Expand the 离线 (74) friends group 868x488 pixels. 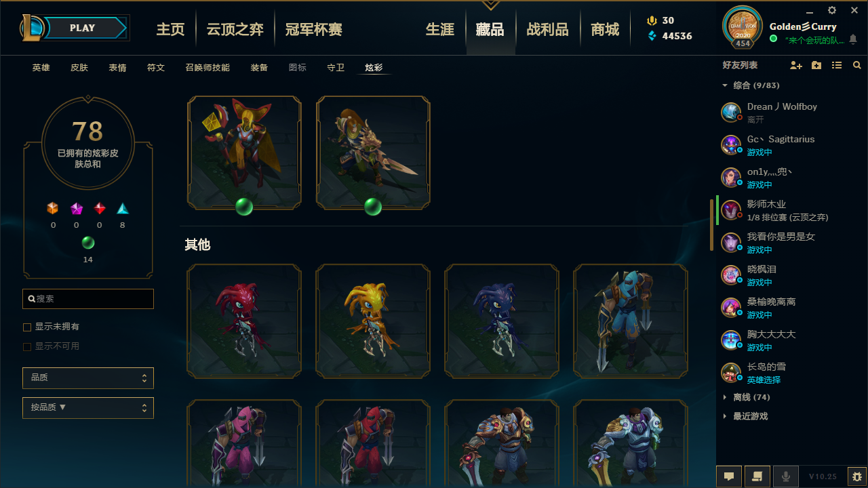click(746, 397)
